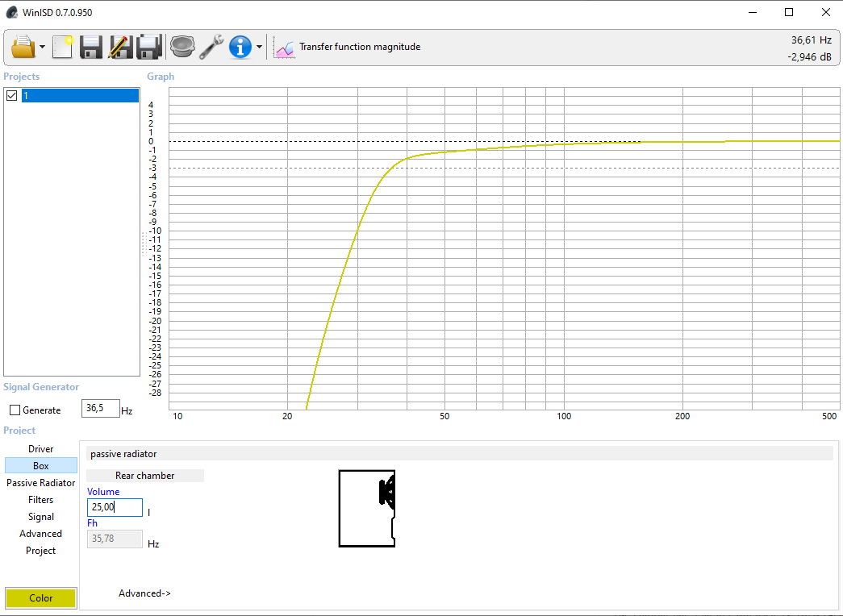Image resolution: width=843 pixels, height=616 pixels.
Task: Save the current project
Action: click(x=91, y=47)
